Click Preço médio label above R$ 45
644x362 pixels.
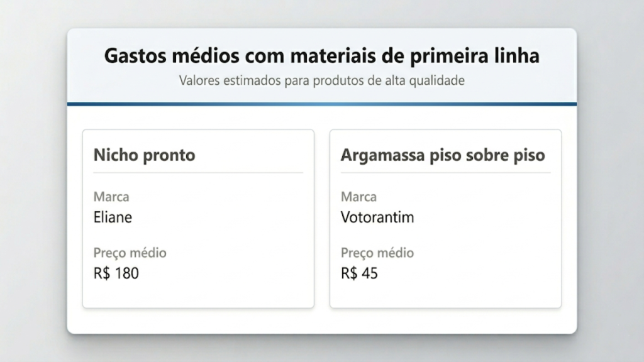point(377,253)
